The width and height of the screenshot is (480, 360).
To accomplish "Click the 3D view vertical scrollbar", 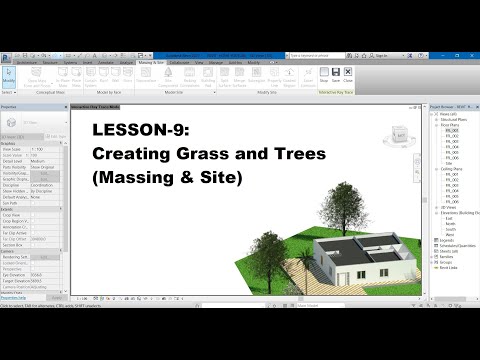I will 425,200.
